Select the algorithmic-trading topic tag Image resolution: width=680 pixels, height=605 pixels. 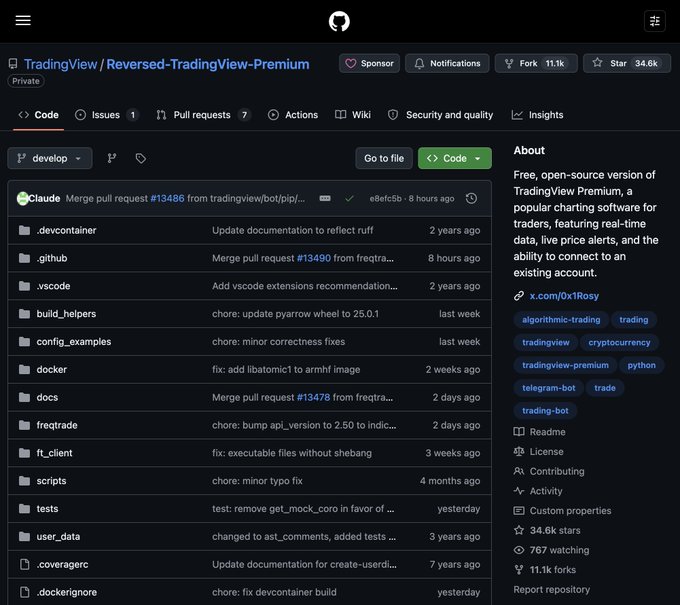pos(561,320)
